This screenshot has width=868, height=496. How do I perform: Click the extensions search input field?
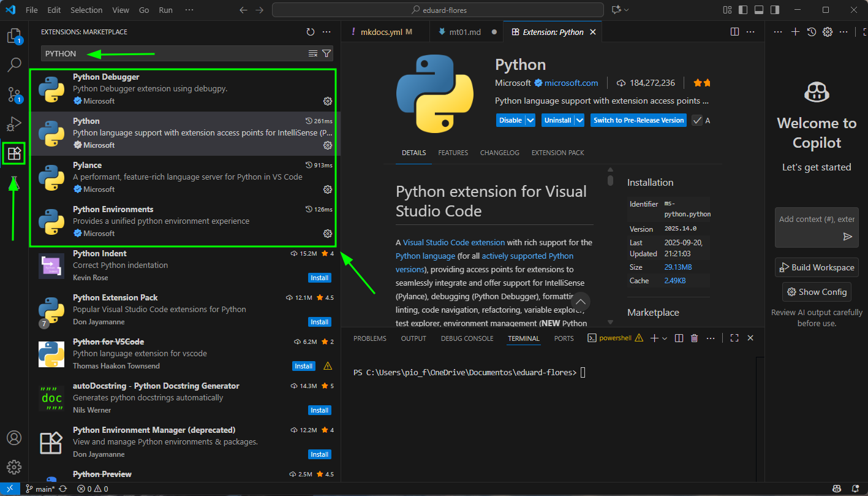(172, 53)
